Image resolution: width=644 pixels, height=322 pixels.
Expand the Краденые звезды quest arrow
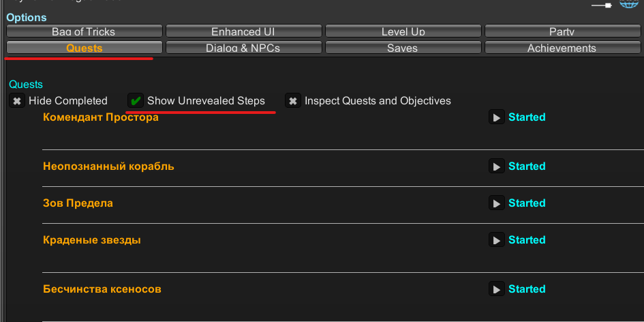(x=497, y=240)
